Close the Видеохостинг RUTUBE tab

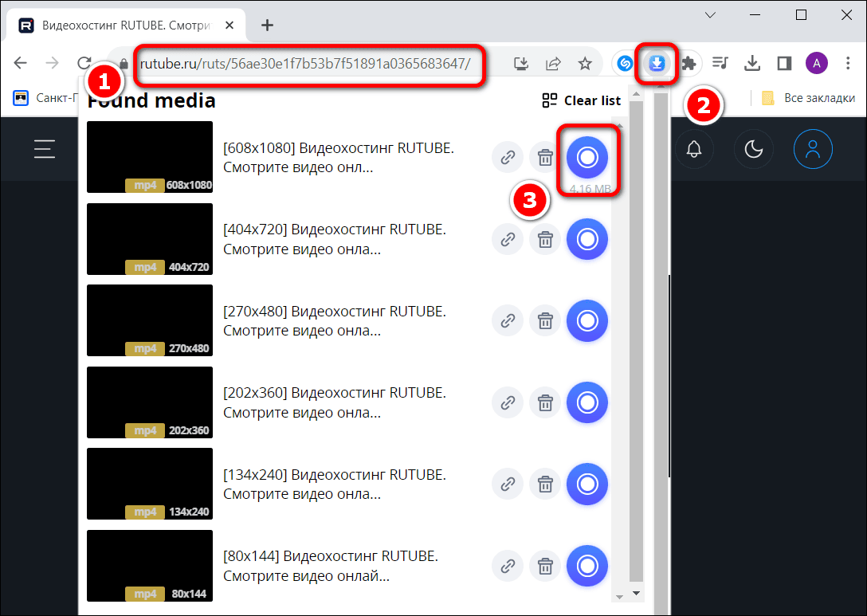click(230, 25)
